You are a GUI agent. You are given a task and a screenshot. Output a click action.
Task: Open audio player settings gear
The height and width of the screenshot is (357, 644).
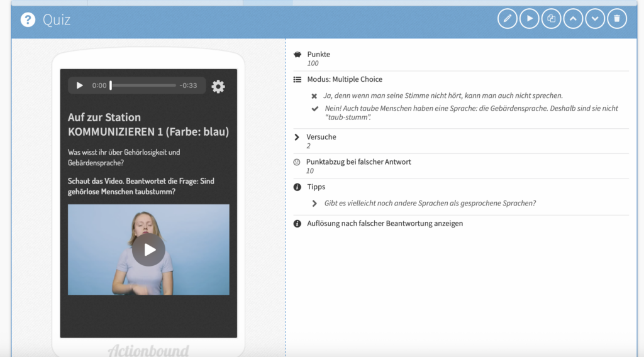[218, 87]
